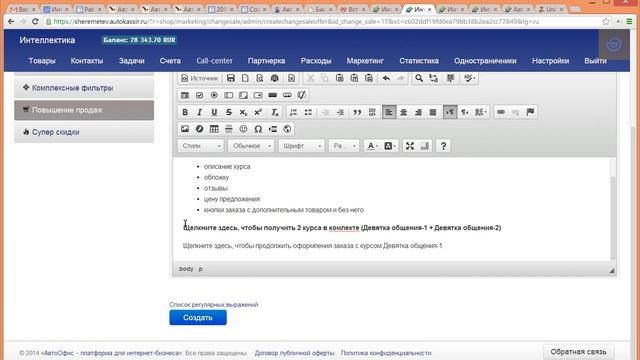Insert a horizontal line
The image size is (640, 360).
[229, 129]
